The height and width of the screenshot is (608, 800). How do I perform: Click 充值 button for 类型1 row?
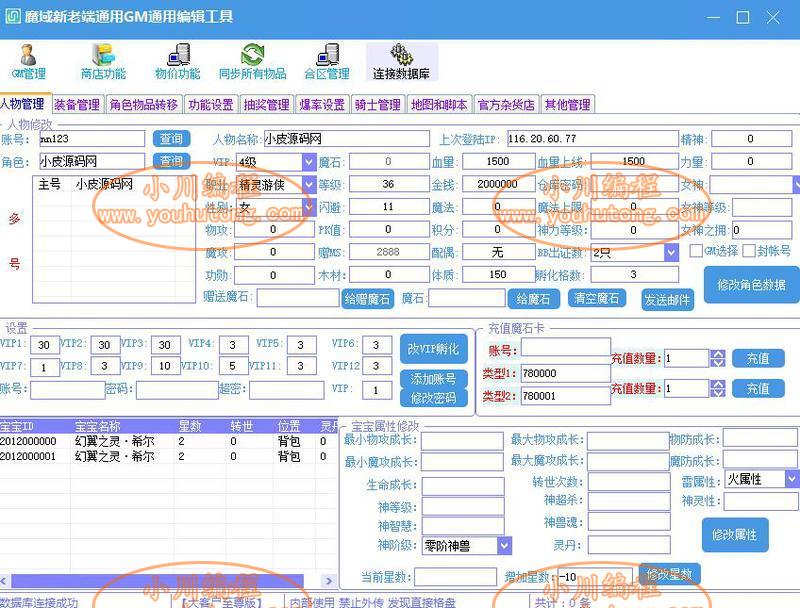[x=758, y=359]
